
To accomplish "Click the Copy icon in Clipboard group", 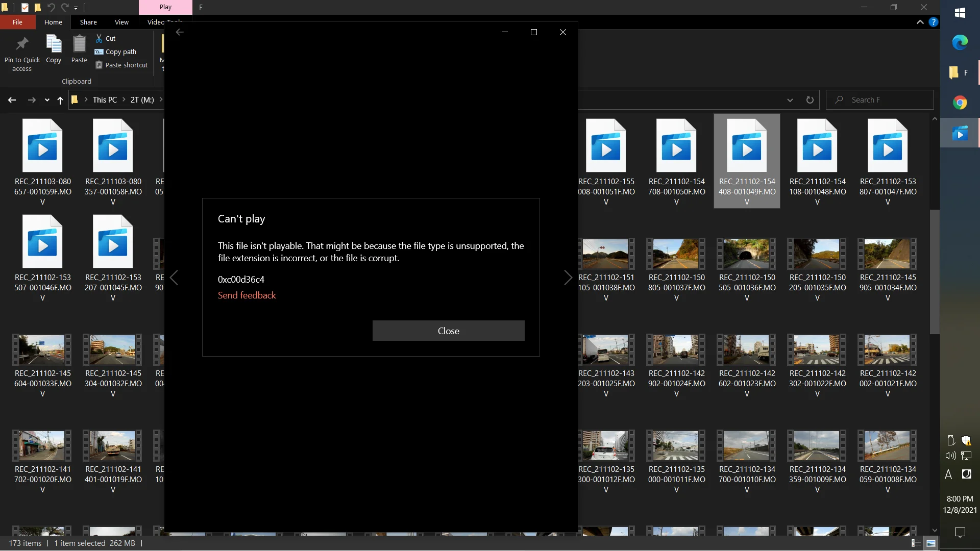I will click(x=54, y=44).
